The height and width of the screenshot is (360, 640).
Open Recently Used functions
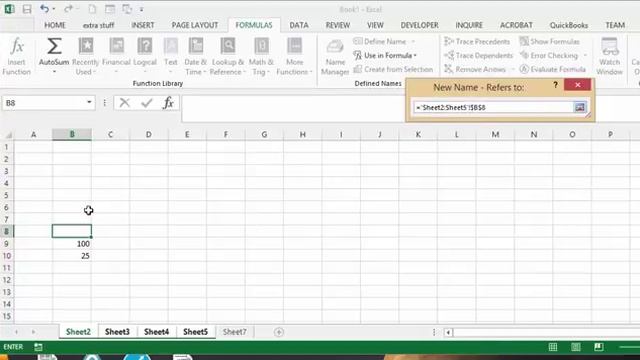[85, 56]
